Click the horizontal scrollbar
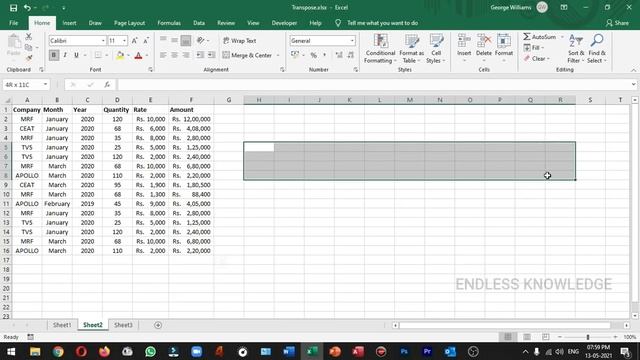This screenshot has width=640, height=360. [504, 325]
